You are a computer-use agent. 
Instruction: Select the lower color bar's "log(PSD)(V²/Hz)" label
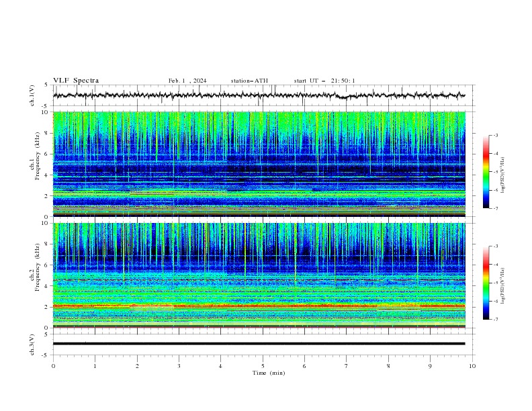(x=503, y=286)
